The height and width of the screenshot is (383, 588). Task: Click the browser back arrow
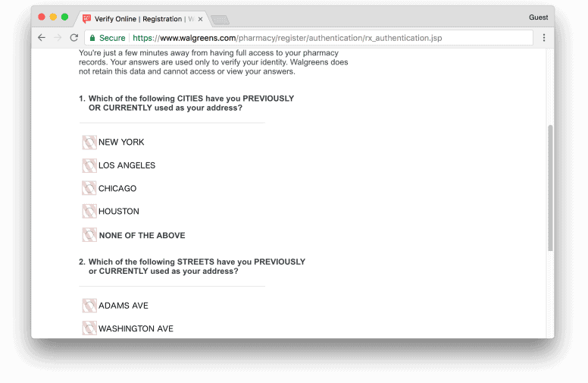click(42, 38)
